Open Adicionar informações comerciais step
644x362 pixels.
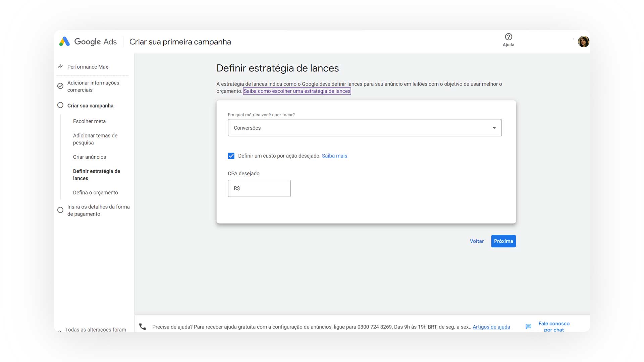click(93, 86)
